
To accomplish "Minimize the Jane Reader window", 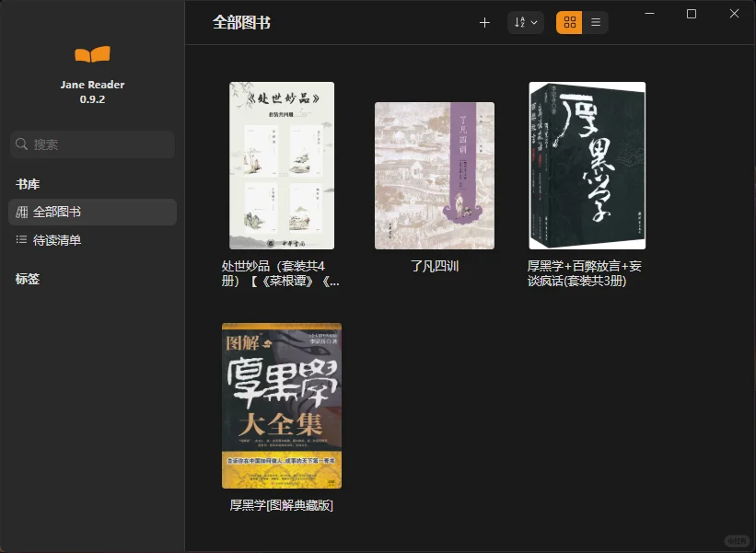I will pos(649,14).
